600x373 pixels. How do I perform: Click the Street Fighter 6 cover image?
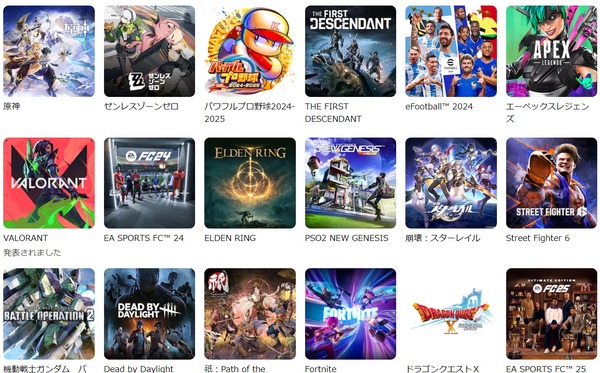click(551, 183)
